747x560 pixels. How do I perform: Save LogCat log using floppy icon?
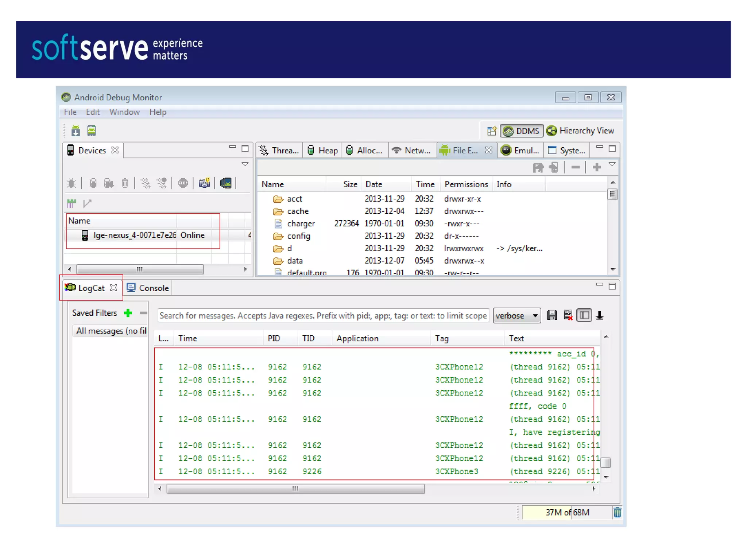(552, 315)
